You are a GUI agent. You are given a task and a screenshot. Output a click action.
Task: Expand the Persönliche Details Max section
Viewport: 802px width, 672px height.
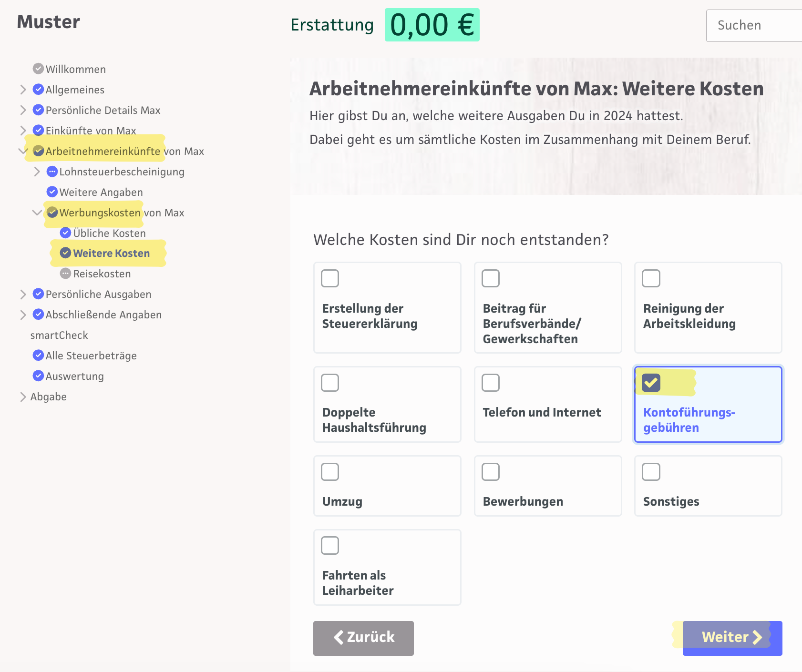point(23,110)
